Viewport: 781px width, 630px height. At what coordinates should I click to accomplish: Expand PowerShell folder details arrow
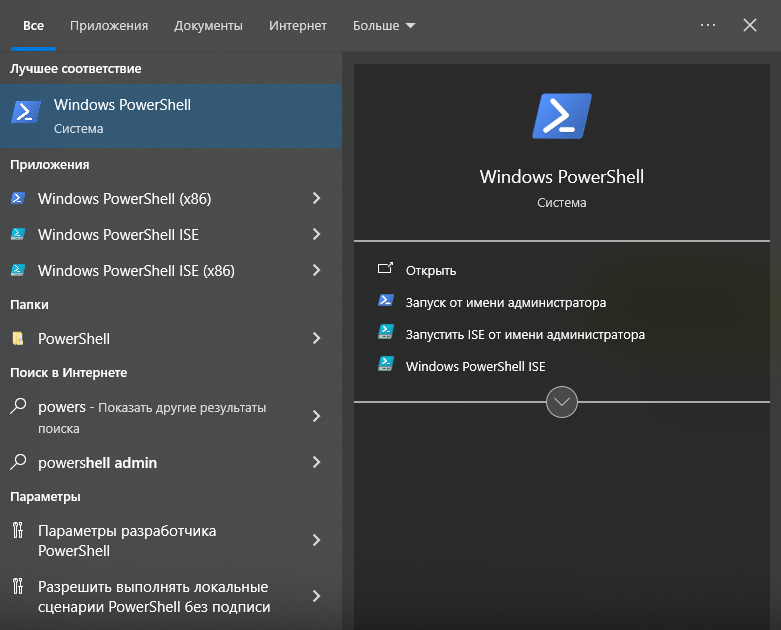(316, 338)
